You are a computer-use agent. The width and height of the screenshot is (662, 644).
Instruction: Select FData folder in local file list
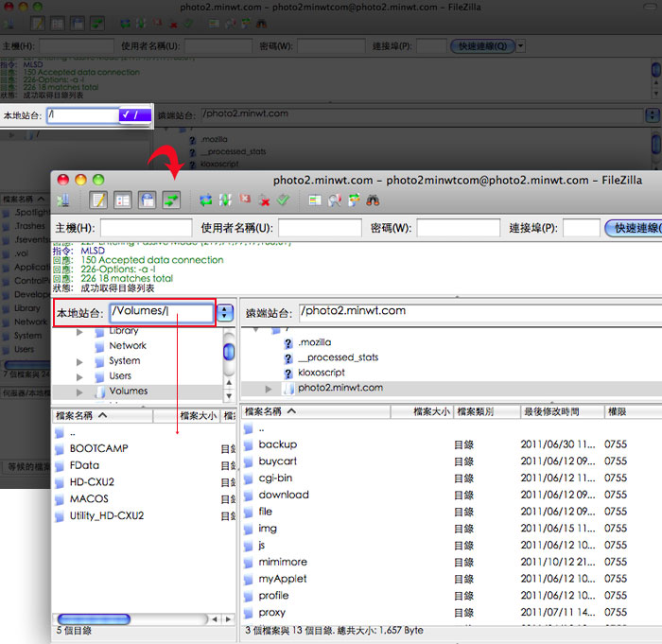(x=84, y=465)
